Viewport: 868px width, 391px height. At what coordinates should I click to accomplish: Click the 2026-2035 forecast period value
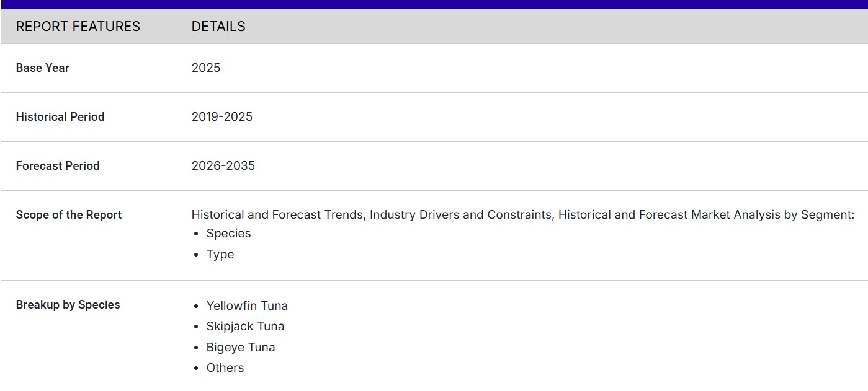point(223,166)
